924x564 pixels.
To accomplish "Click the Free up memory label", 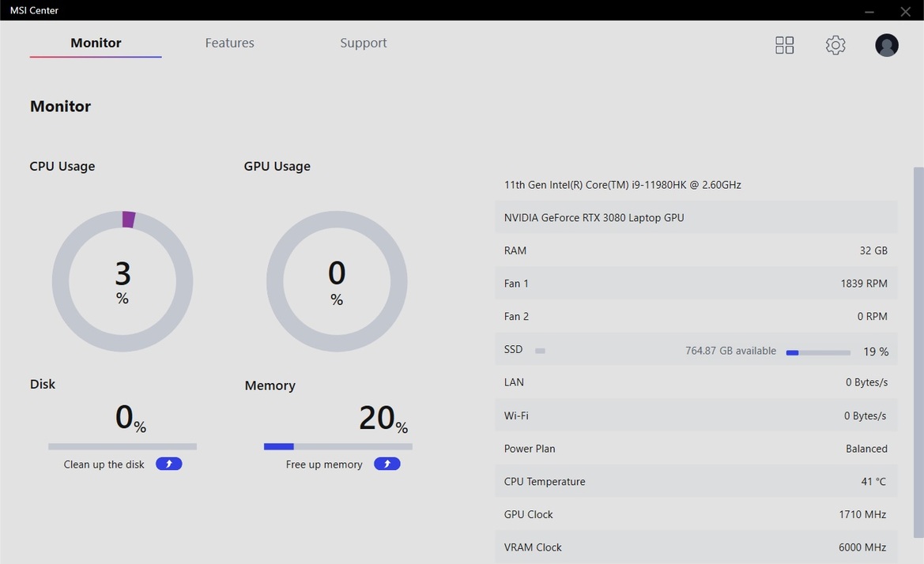I will pos(324,464).
